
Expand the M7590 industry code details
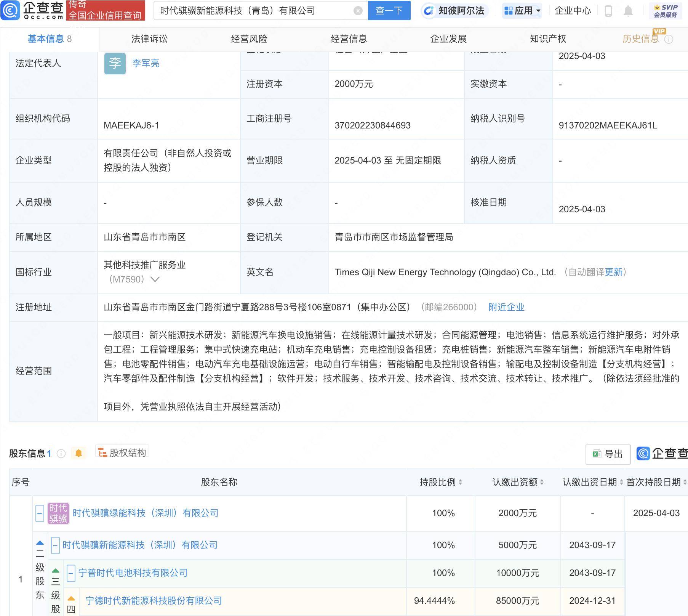[154, 279]
